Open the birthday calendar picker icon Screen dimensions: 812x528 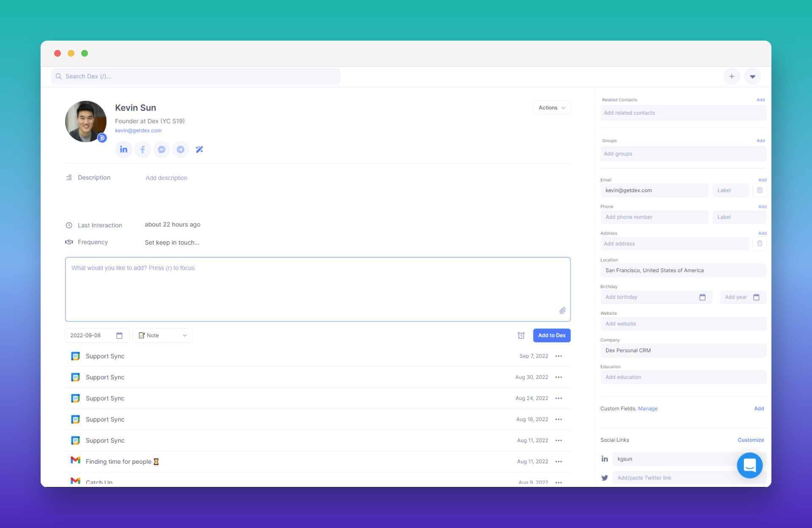(x=702, y=297)
